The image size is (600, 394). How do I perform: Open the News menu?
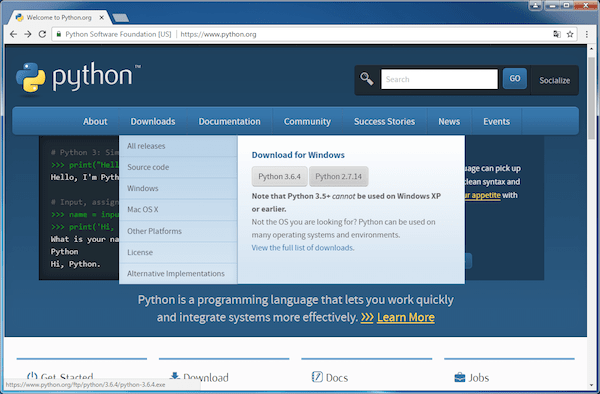click(x=449, y=122)
